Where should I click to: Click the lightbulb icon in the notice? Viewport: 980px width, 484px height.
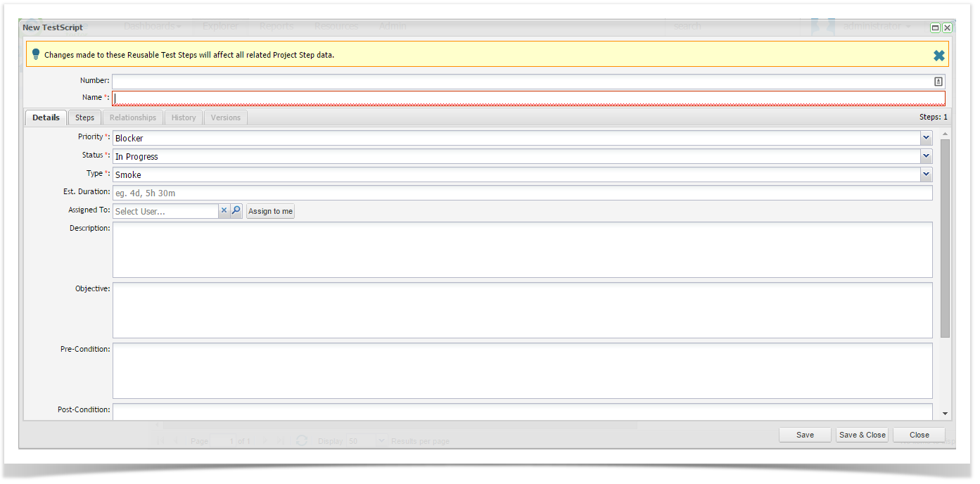pyautogui.click(x=36, y=54)
